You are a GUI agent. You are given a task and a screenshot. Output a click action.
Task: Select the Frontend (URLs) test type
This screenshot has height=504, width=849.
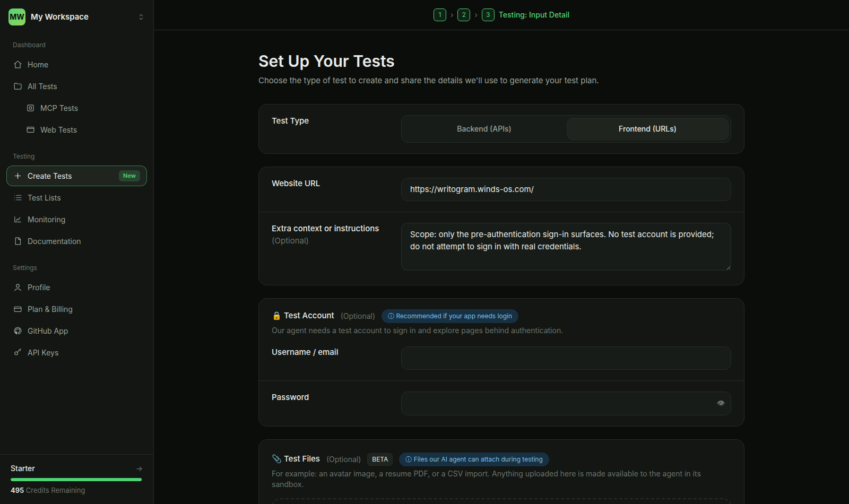647,129
